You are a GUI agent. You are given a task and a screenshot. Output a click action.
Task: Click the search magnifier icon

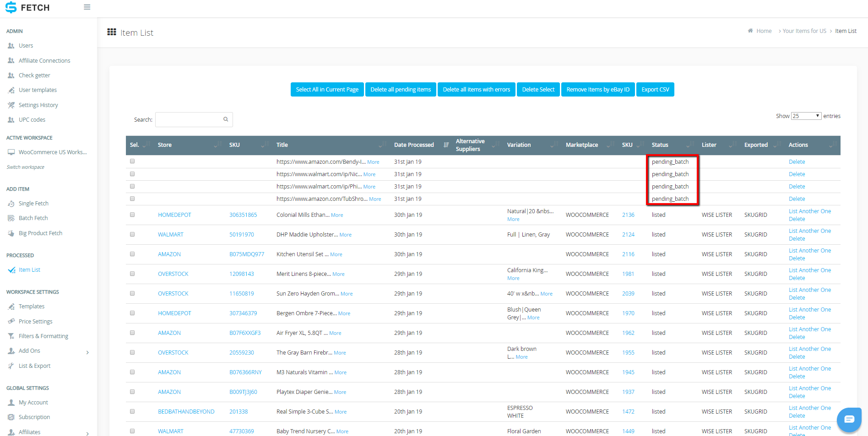pyautogui.click(x=226, y=119)
